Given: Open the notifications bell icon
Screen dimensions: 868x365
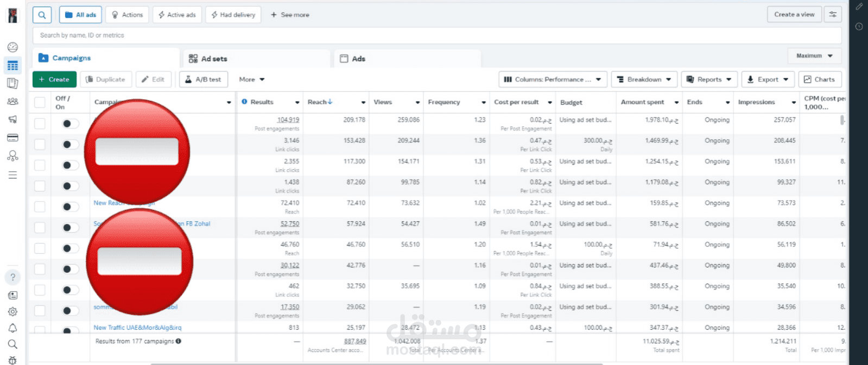Looking at the screenshot, I should pos(12,328).
